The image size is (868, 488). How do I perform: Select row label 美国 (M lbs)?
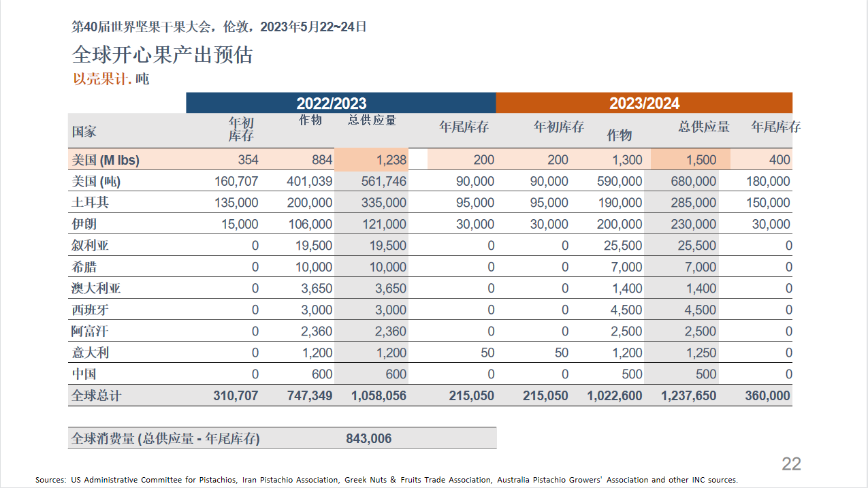click(x=106, y=160)
